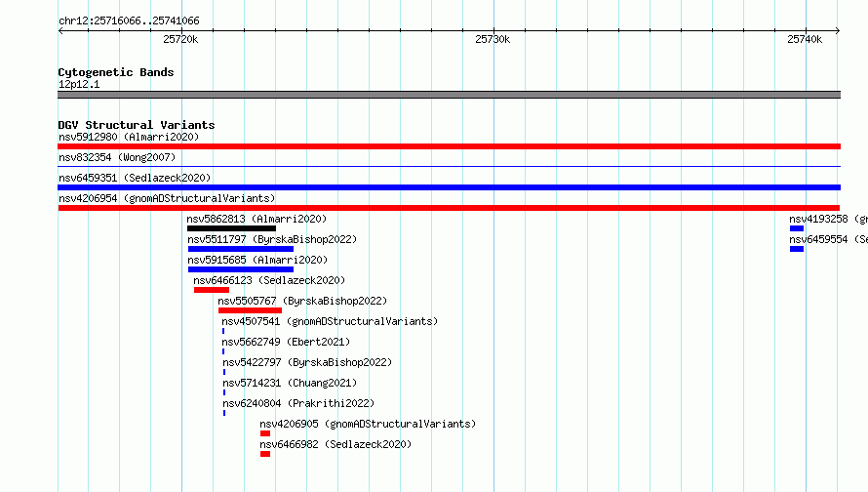The width and height of the screenshot is (868, 492).
Task: Click the red bar under nsv6466123
Action: [x=212, y=290]
